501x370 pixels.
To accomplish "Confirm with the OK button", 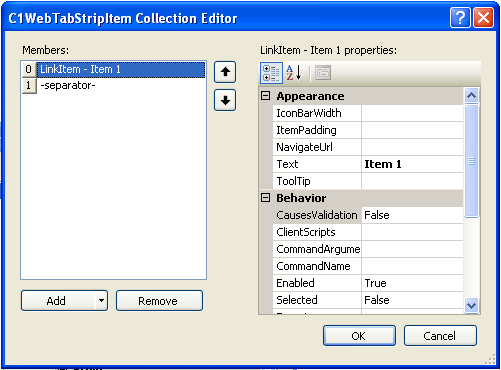I will 359,336.
